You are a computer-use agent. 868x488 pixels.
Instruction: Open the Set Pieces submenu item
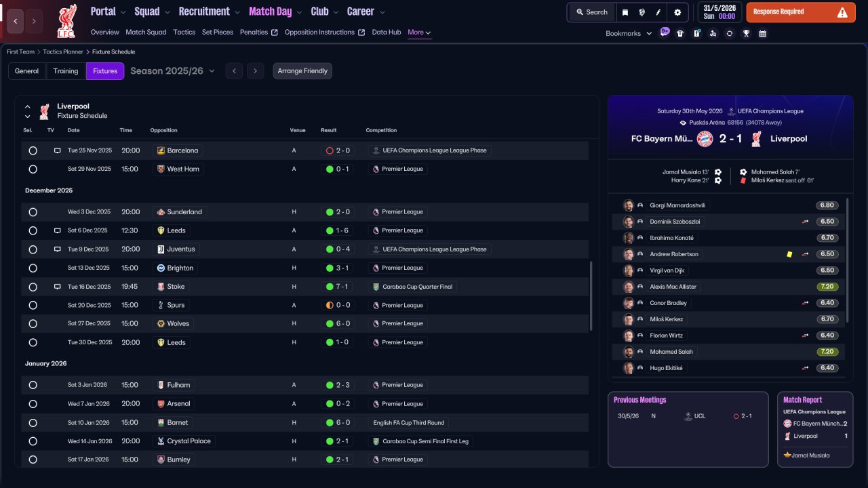tap(218, 33)
